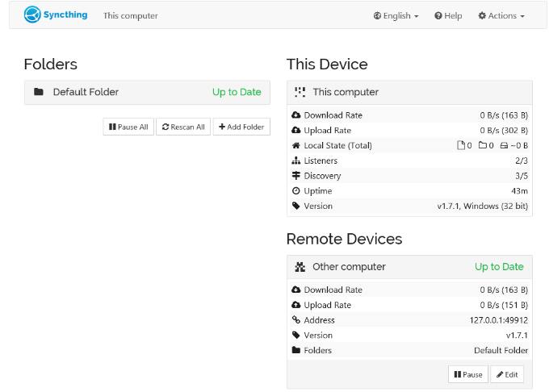Viewport: 549px width, 392px height.
Task: Toggle This Device download rate value 163 B
Action: 504,115
